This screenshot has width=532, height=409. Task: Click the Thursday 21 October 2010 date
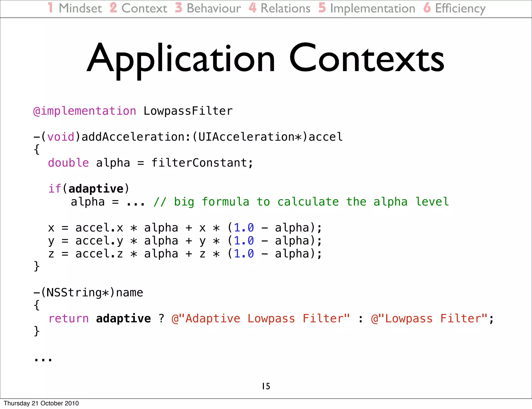[41, 403]
